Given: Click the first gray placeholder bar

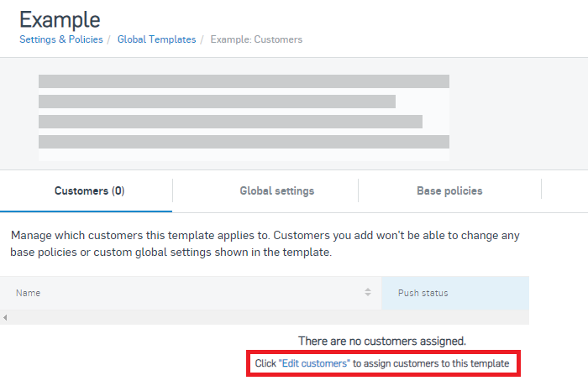Looking at the screenshot, I should click(x=244, y=81).
